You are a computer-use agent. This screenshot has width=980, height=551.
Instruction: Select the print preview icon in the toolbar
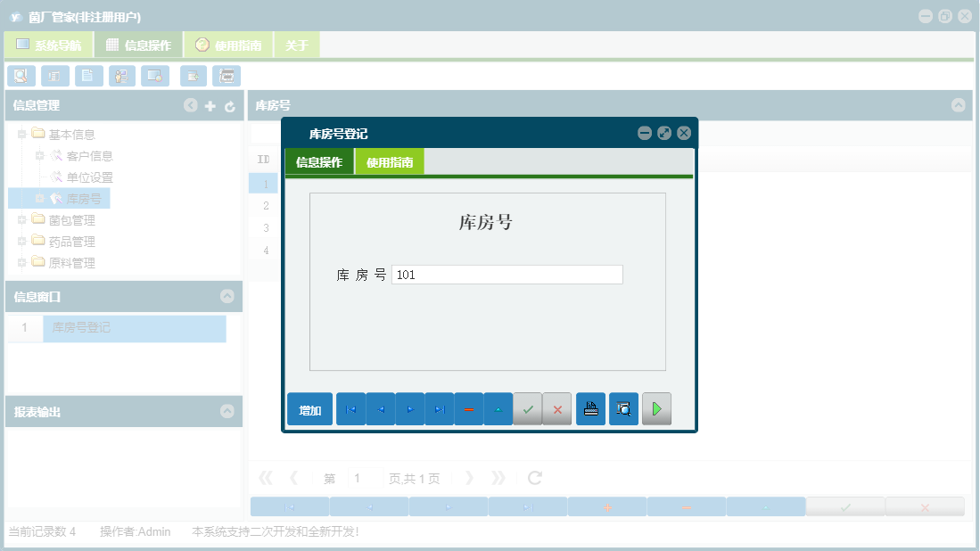21,76
